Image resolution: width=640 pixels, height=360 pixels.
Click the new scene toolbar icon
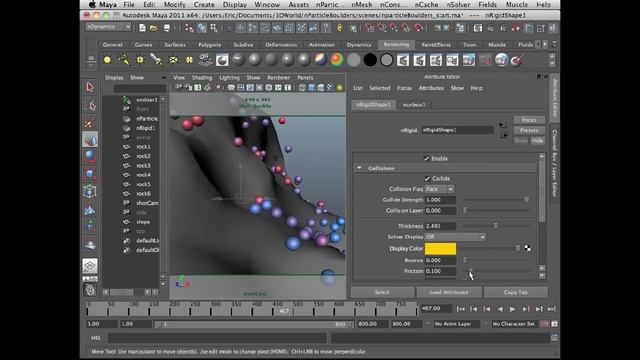click(142, 28)
